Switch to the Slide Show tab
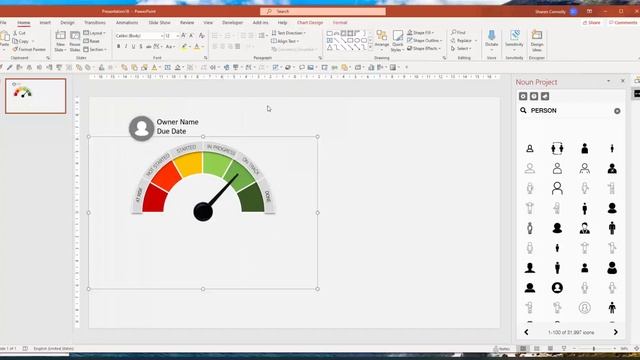Image resolution: width=640 pixels, height=360 pixels. point(159,23)
